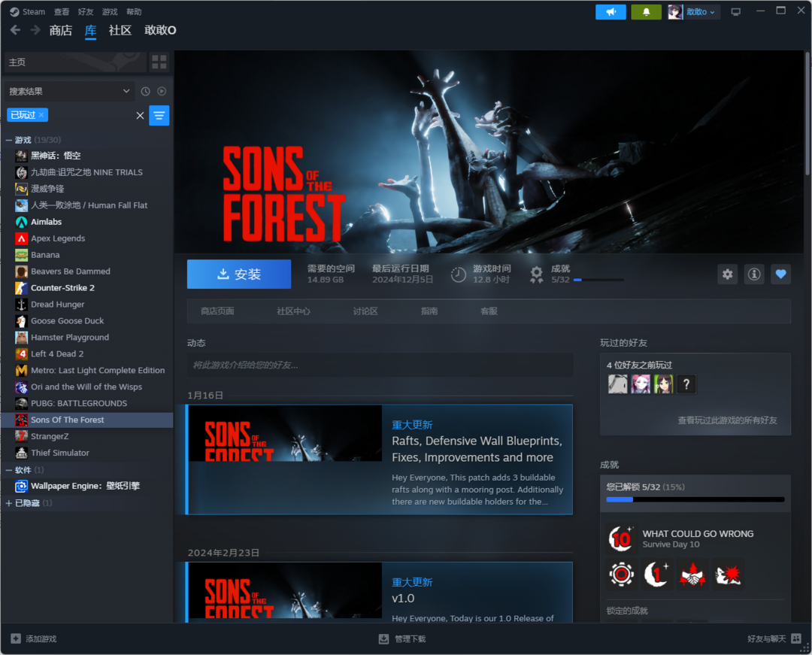This screenshot has height=655, width=812.
Task: Click the header achievement progress bar
Action: pos(598,280)
